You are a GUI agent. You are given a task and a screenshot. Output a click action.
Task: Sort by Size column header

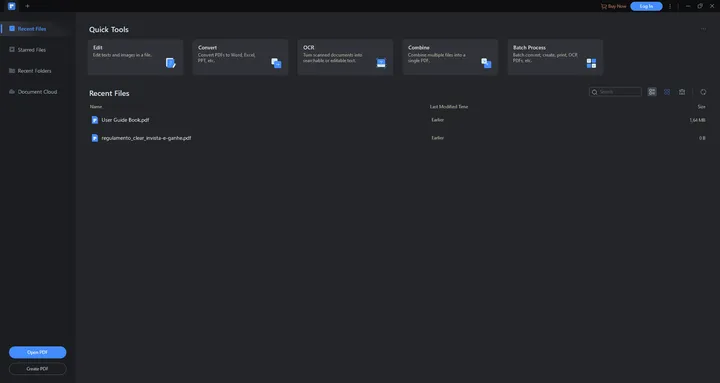pos(701,107)
